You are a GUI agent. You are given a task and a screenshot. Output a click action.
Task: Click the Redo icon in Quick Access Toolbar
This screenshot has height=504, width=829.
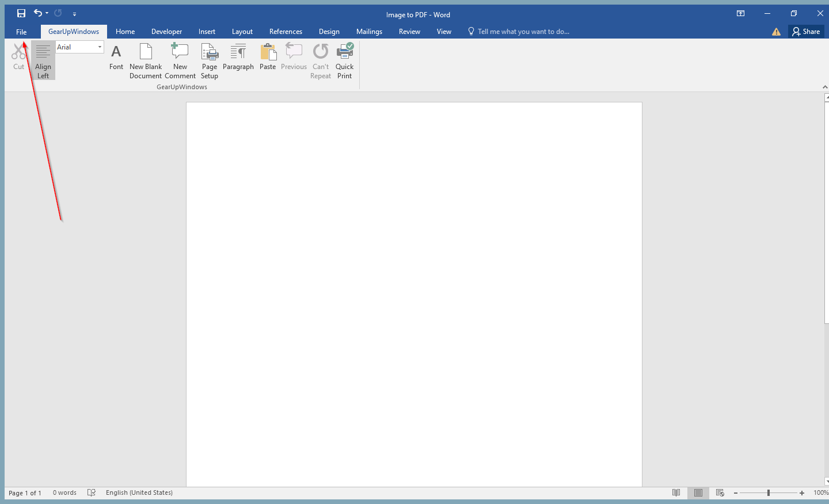coord(58,13)
